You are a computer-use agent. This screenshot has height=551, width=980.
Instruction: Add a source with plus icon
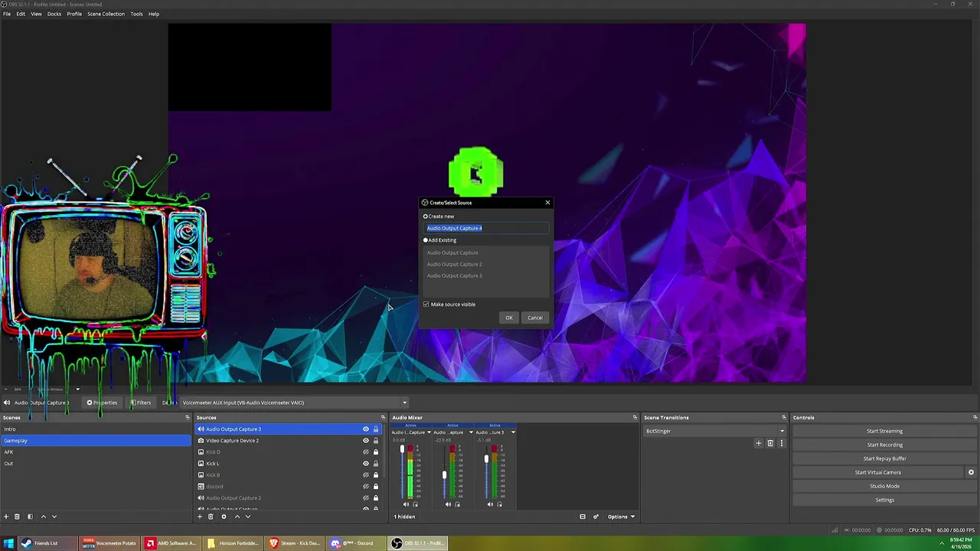coord(200,517)
